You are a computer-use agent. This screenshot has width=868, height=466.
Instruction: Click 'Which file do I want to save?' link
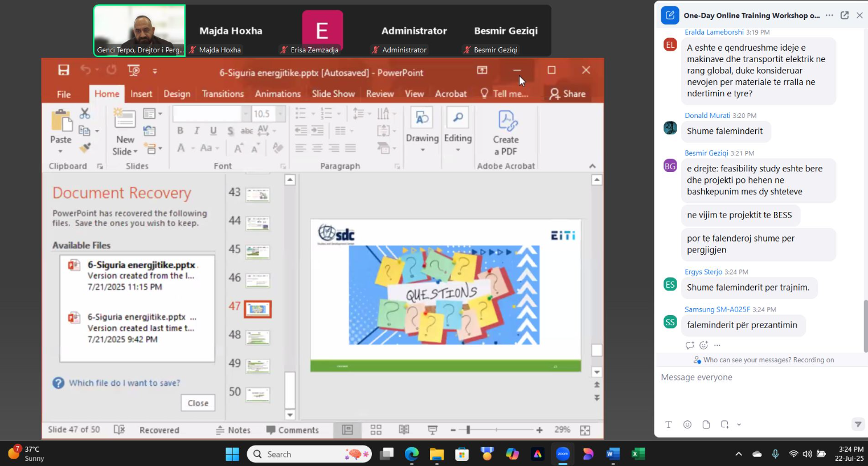124,383
